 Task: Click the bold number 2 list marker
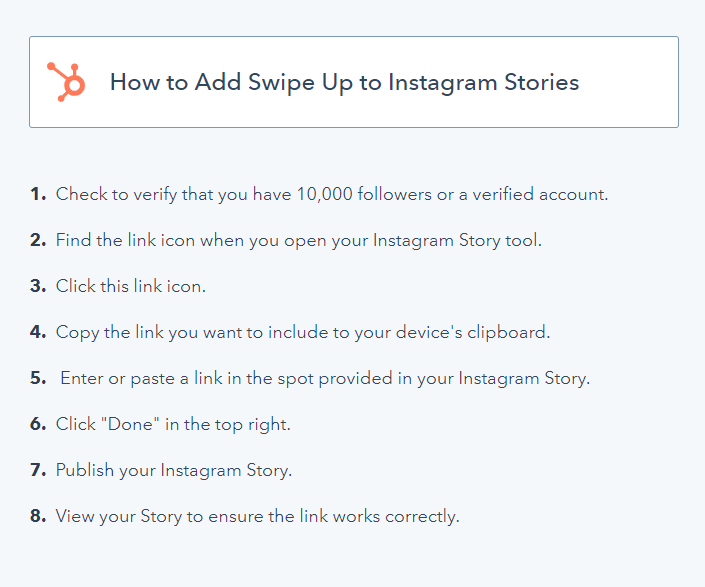pyautogui.click(x=38, y=240)
